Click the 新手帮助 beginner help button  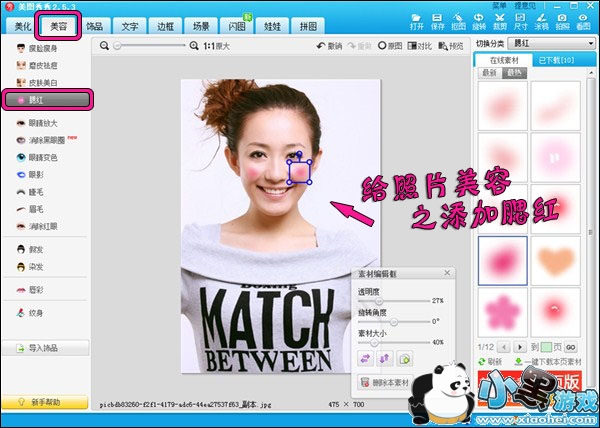pyautogui.click(x=43, y=402)
